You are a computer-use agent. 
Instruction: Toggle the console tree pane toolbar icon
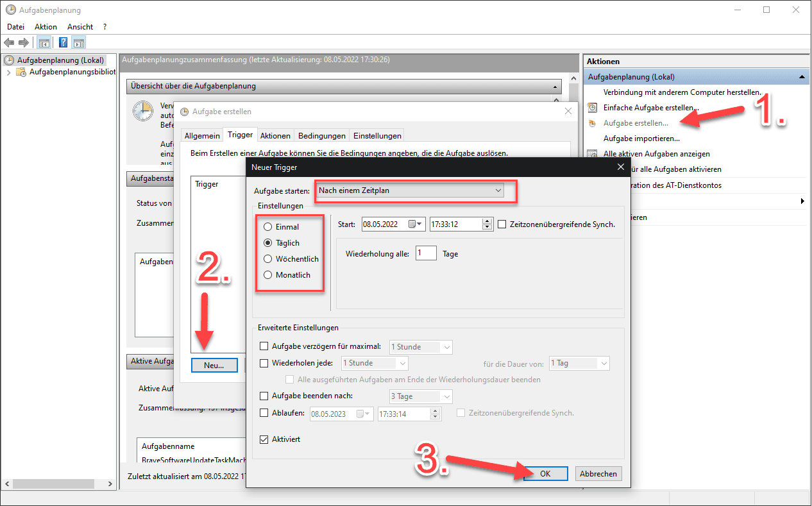[44, 43]
